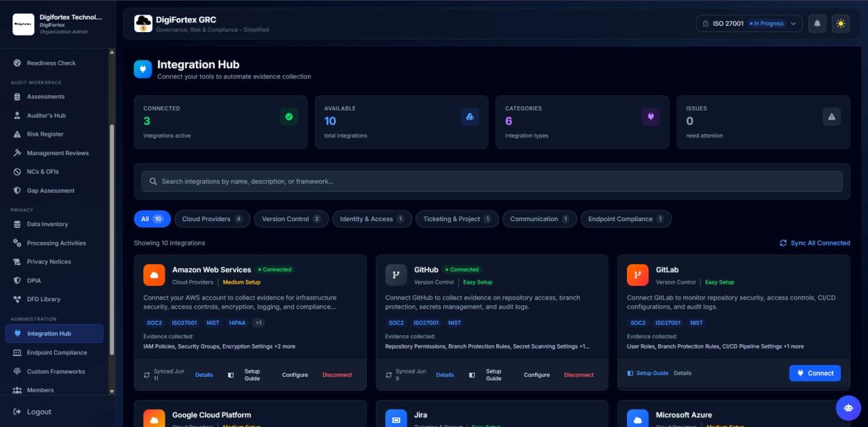Click the sidebar scrollbar down arrow

112,392
